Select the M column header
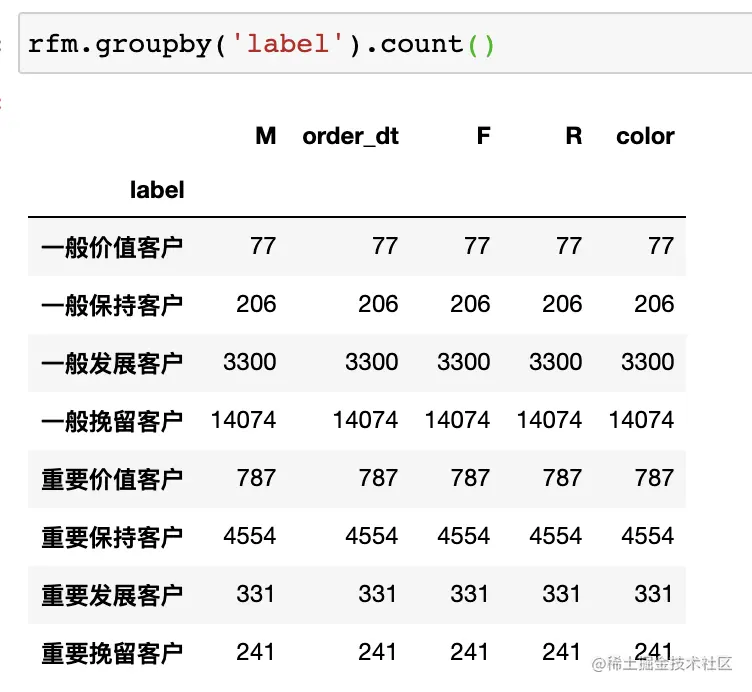Viewport: 752px width, 692px height. [x=266, y=136]
